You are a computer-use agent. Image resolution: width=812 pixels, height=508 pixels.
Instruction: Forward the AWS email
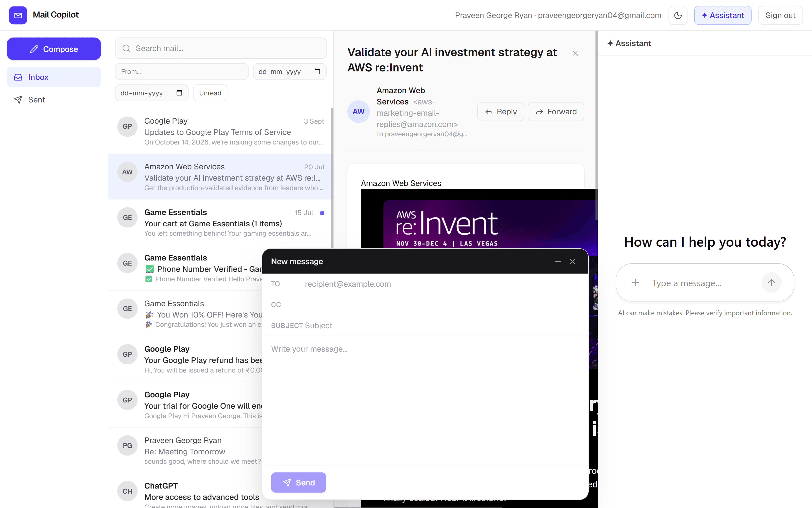[x=556, y=111]
